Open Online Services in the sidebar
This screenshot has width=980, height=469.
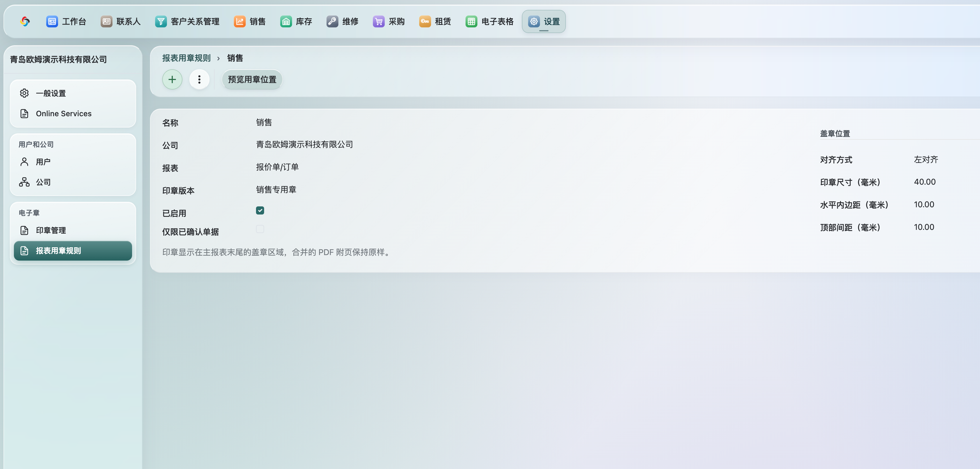pyautogui.click(x=73, y=113)
